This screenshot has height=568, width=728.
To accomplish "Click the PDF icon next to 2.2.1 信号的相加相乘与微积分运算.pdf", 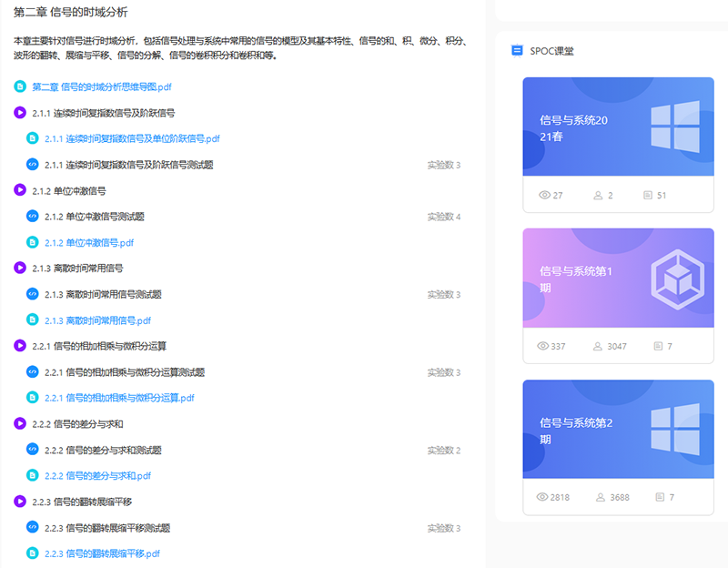I will [x=33, y=398].
